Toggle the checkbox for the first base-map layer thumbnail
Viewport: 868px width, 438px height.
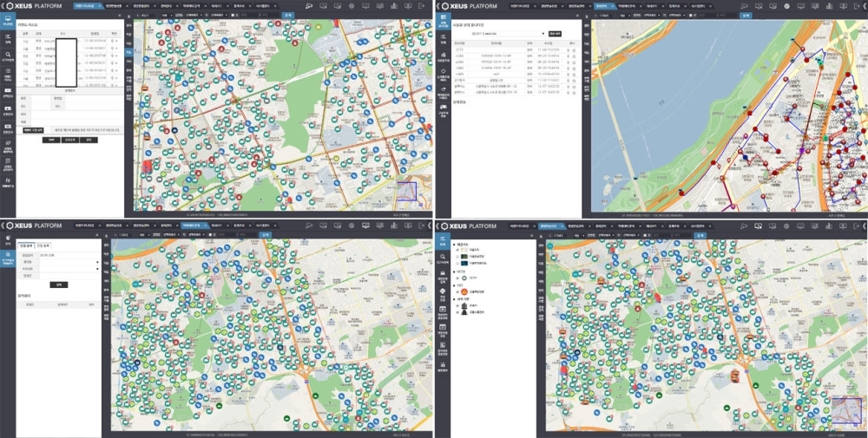pos(457,249)
